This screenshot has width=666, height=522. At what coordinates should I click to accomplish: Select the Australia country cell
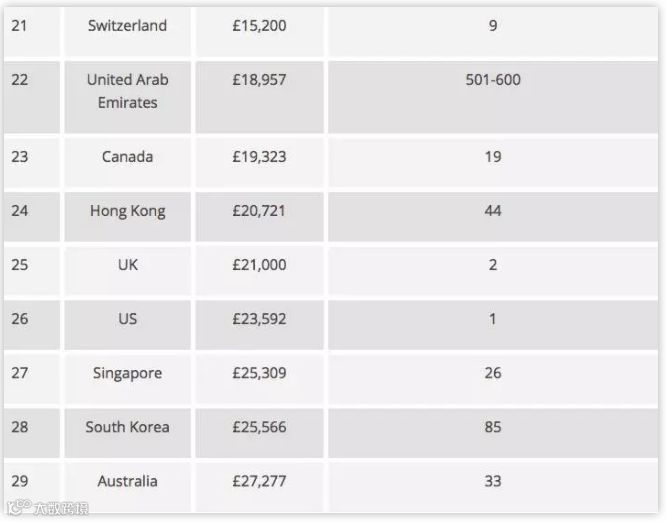(x=127, y=487)
